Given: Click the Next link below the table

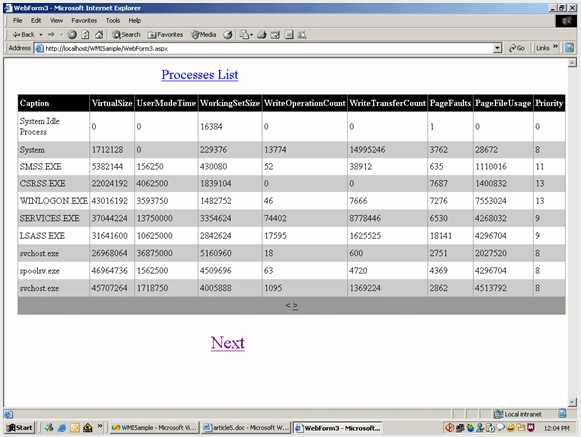Looking at the screenshot, I should tap(228, 342).
